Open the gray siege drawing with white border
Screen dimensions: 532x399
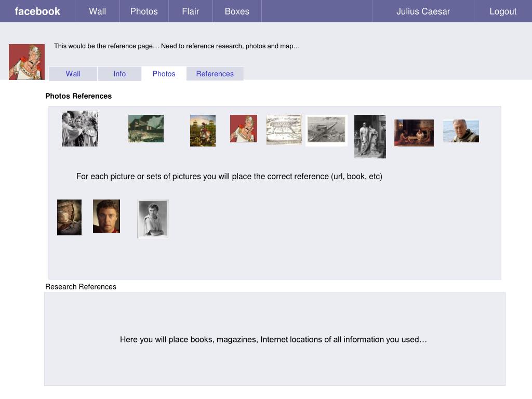click(x=326, y=130)
